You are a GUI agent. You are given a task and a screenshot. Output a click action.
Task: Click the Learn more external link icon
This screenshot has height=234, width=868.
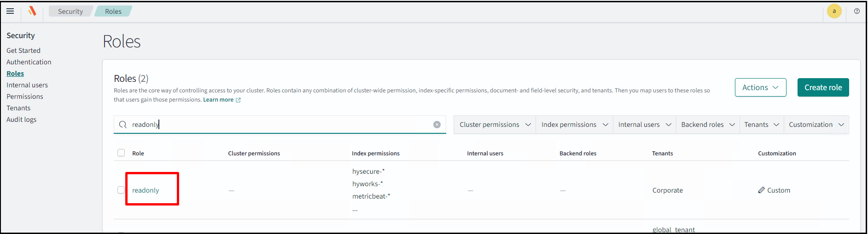pyautogui.click(x=238, y=100)
